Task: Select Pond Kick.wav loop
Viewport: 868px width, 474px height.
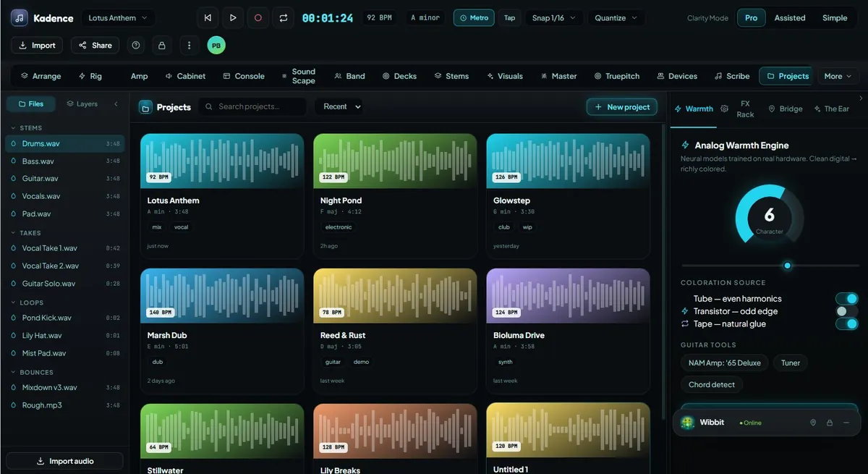Action: [x=65, y=318]
